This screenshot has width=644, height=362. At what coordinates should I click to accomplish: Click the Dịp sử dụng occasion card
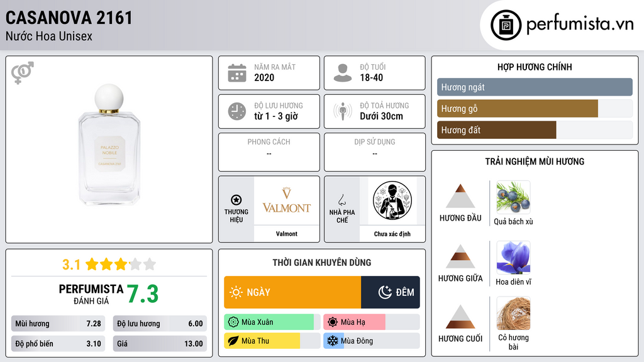[x=375, y=152]
